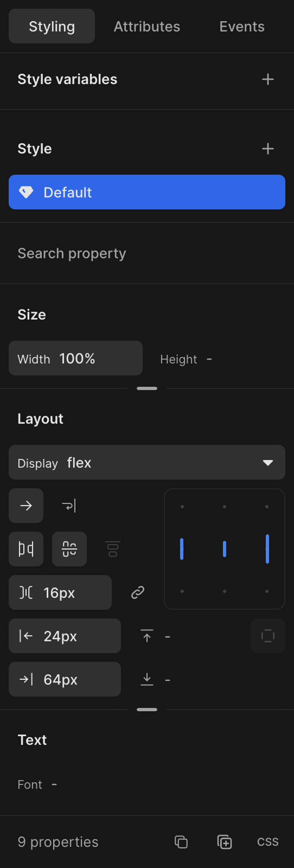Image resolution: width=294 pixels, height=868 pixels.
Task: Copy styles with the copy icon
Action: [181, 842]
